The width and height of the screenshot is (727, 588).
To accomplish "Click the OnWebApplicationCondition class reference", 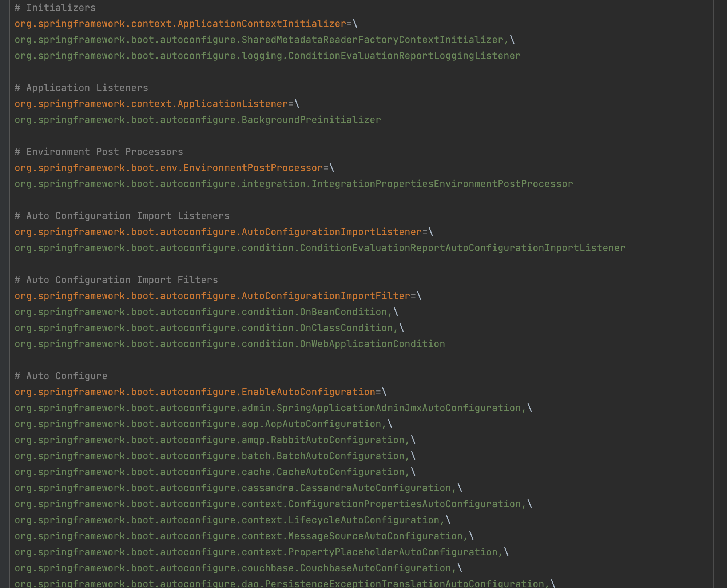I will [372, 344].
